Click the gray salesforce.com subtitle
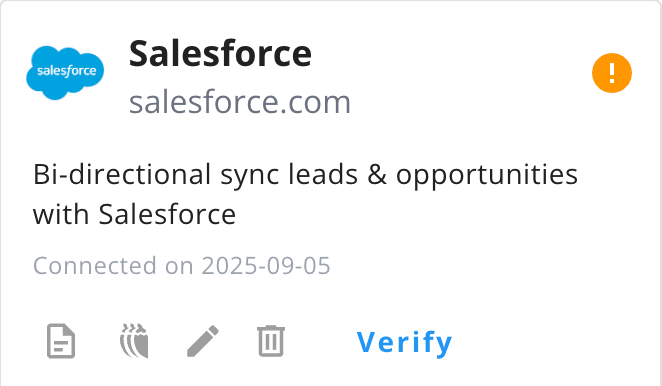 tap(240, 102)
